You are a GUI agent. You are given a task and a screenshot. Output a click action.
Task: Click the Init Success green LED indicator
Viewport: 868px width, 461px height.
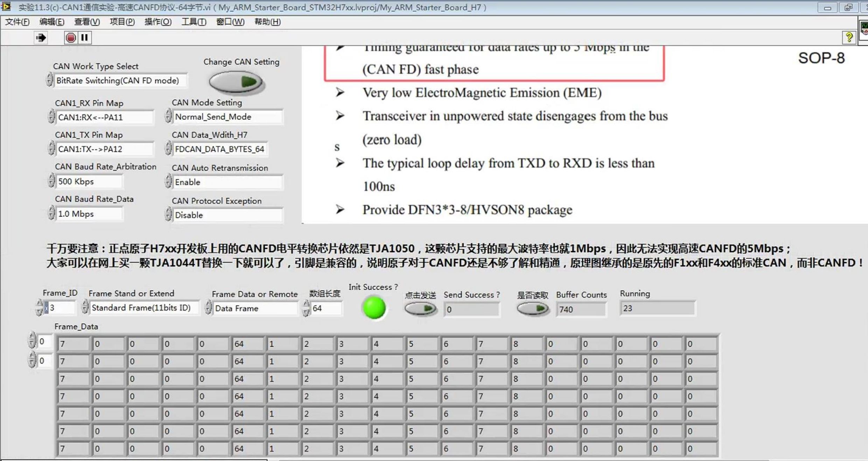tap(374, 308)
